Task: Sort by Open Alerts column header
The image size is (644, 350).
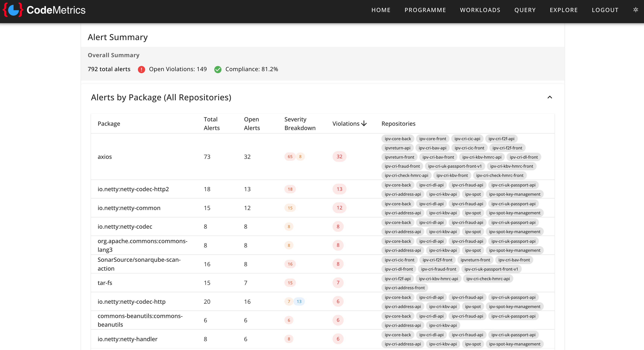Action: pos(252,124)
